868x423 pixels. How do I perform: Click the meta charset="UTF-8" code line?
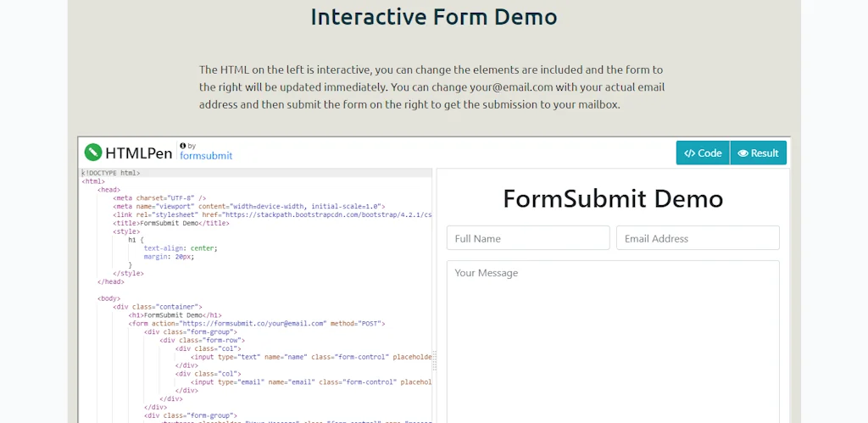pos(159,198)
